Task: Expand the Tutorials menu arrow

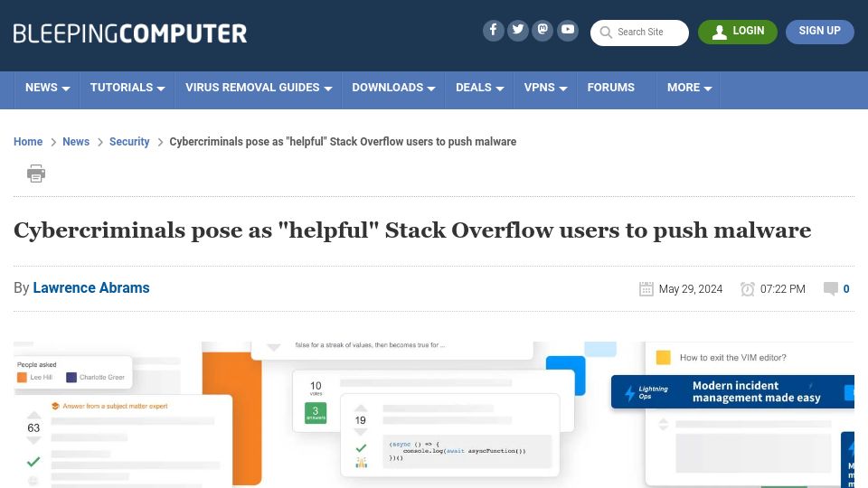Action: coord(161,89)
